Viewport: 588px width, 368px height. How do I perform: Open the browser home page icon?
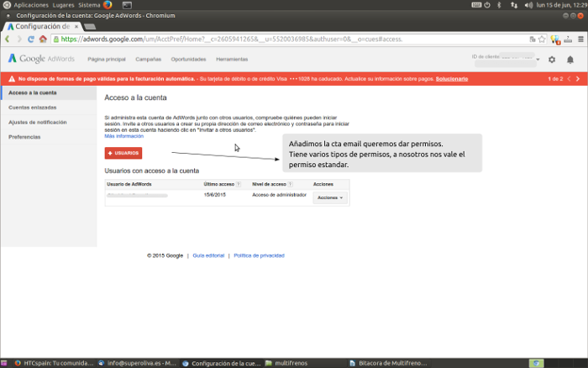click(x=43, y=39)
